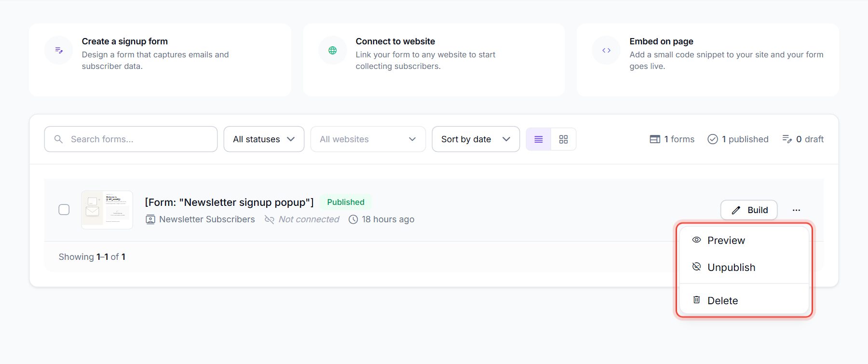Screen dimensions: 868x364
Task: Click the subscriber list icon beside Newsletter Subscribers
Action: (x=150, y=219)
